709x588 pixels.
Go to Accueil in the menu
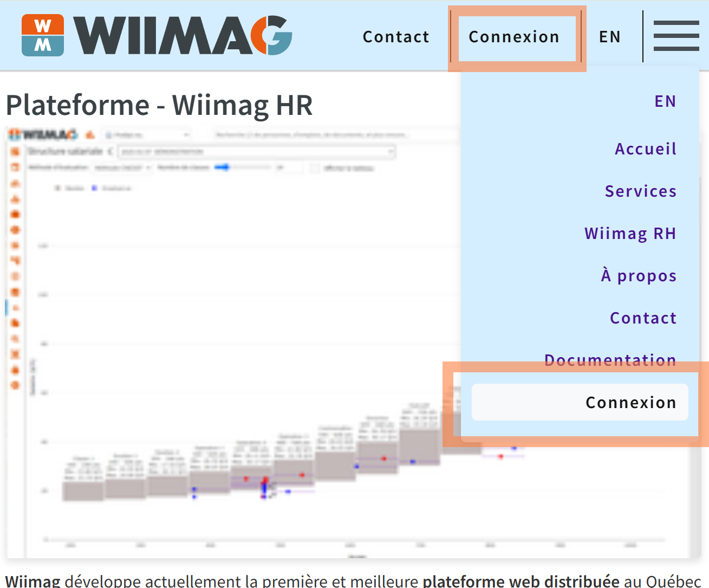pos(646,148)
